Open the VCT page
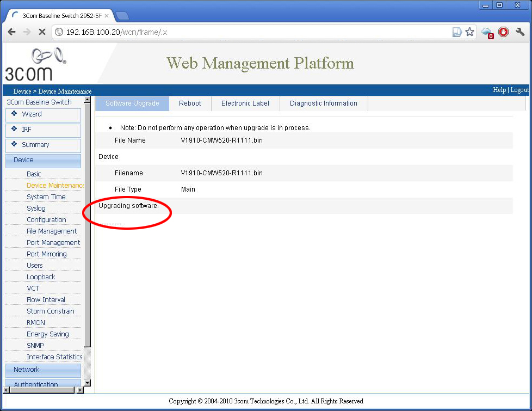Viewport: 532px width, 411px height. (33, 289)
